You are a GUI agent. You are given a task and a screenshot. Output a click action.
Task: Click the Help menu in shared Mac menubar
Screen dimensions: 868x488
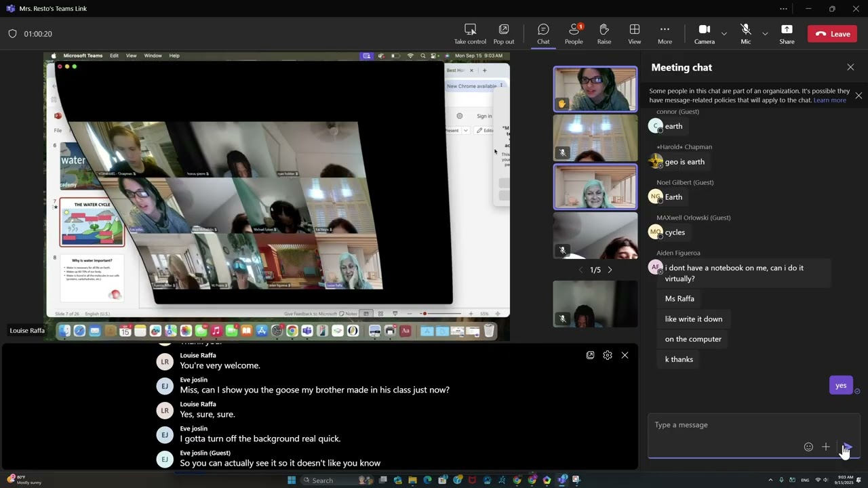[x=174, y=56]
